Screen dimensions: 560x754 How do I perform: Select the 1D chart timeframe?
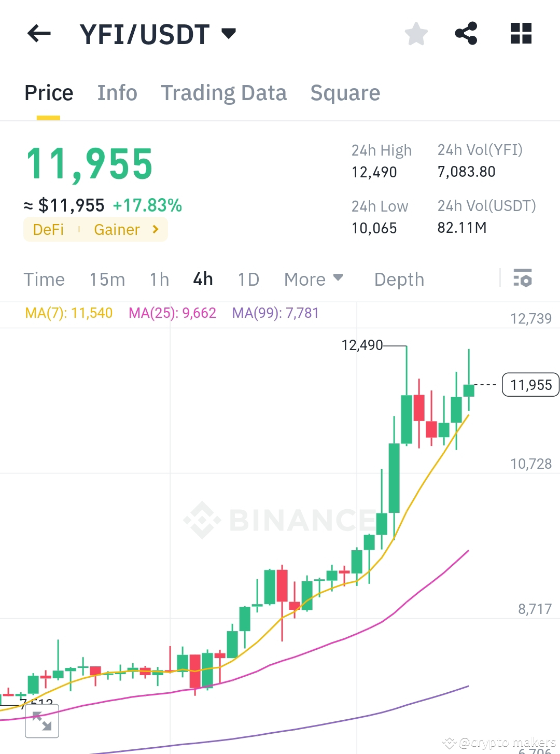click(x=248, y=279)
